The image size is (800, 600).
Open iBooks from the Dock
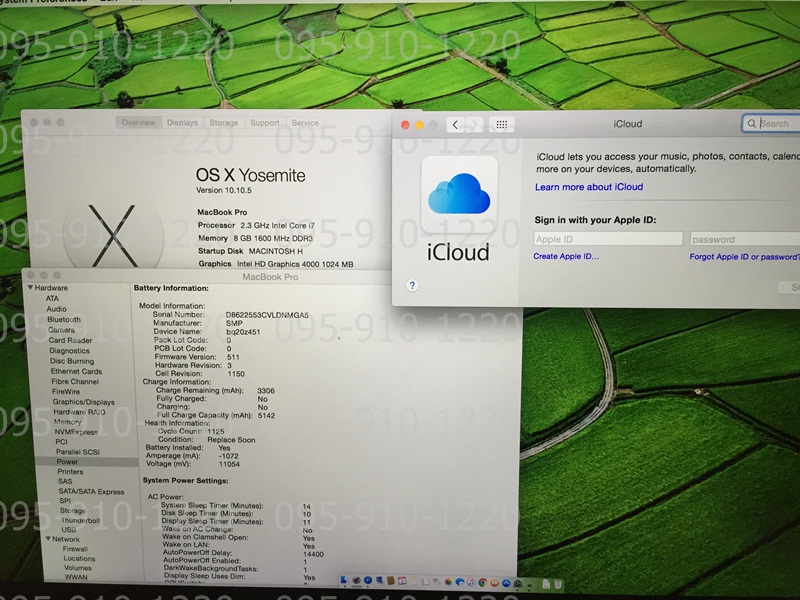pos(494,582)
